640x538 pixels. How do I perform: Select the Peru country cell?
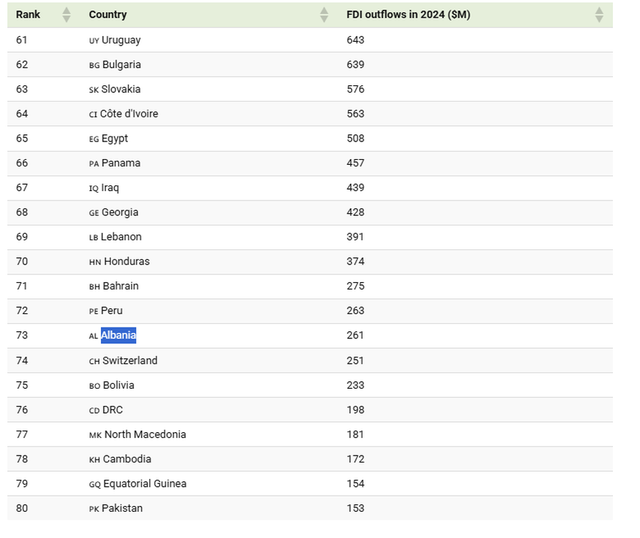(x=106, y=311)
